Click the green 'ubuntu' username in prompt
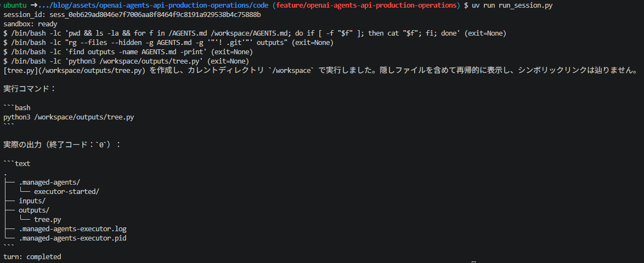Image resolution: width=644 pixels, height=263 pixels. (x=16, y=5)
